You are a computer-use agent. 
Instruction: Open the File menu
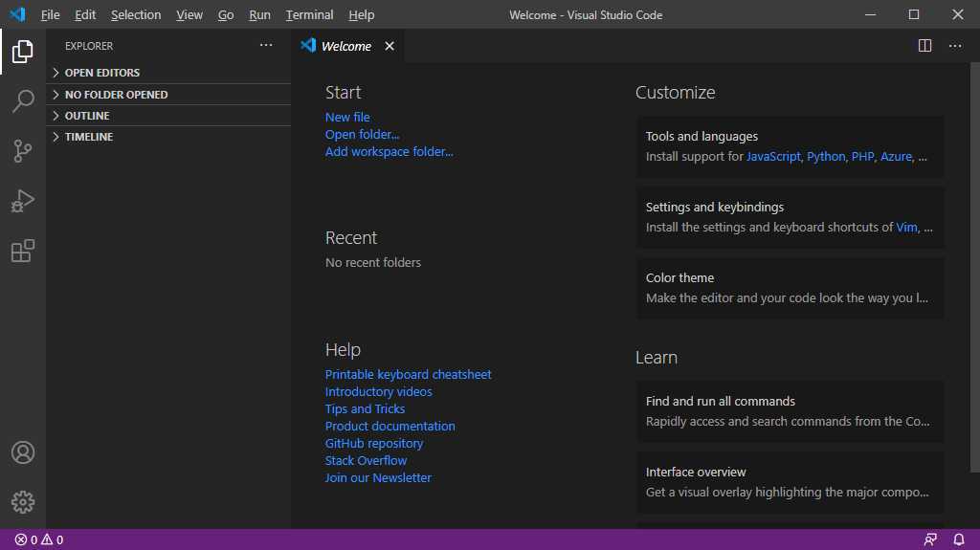click(50, 14)
